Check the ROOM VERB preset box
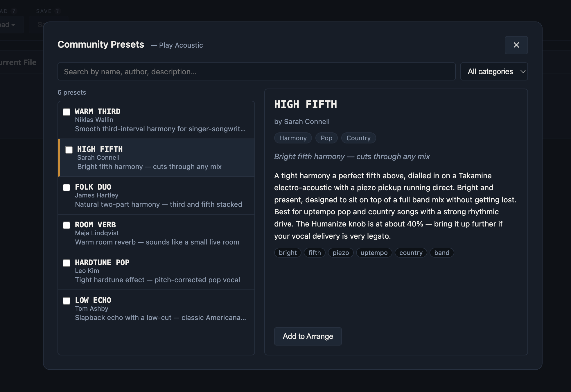The image size is (571, 392). (x=67, y=225)
